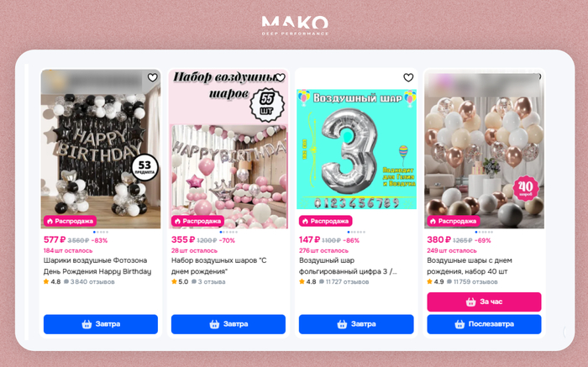Choose Послезавтра delivery for 380 ₽ set

[484, 324]
